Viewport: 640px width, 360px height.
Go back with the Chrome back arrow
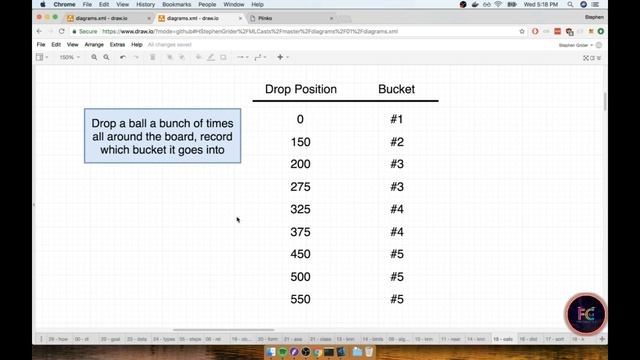tap(39, 31)
